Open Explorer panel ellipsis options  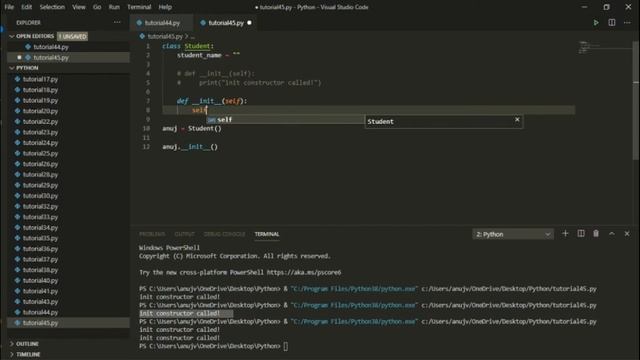coord(117,22)
